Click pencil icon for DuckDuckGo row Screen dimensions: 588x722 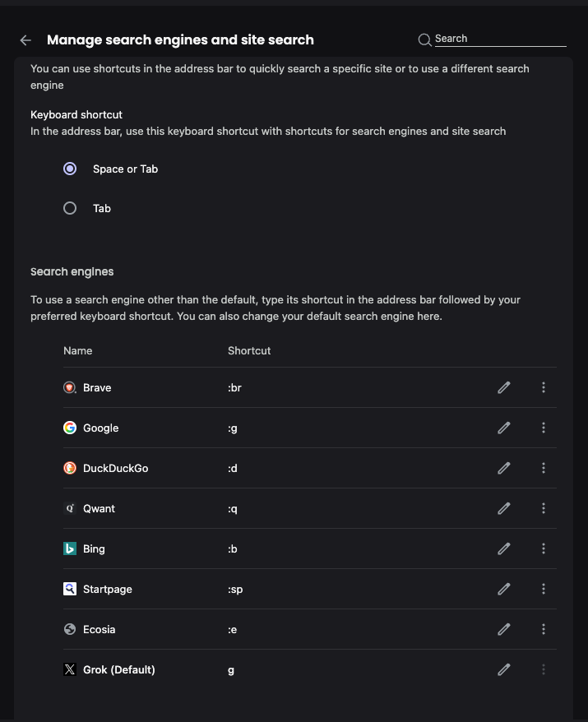(x=504, y=468)
